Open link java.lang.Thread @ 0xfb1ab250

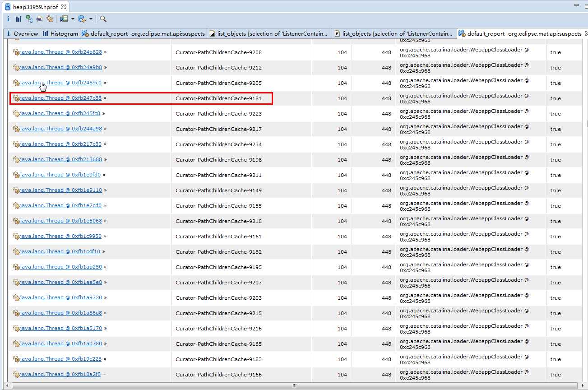pyautogui.click(x=61, y=267)
